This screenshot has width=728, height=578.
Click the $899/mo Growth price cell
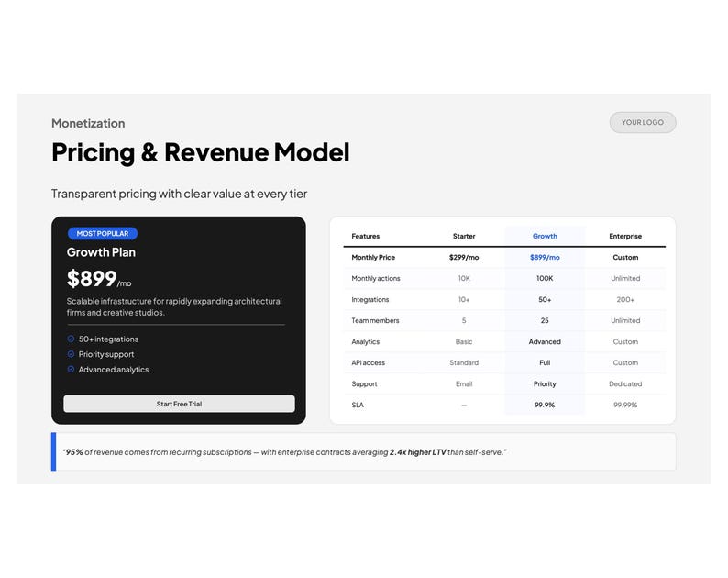[545, 258]
